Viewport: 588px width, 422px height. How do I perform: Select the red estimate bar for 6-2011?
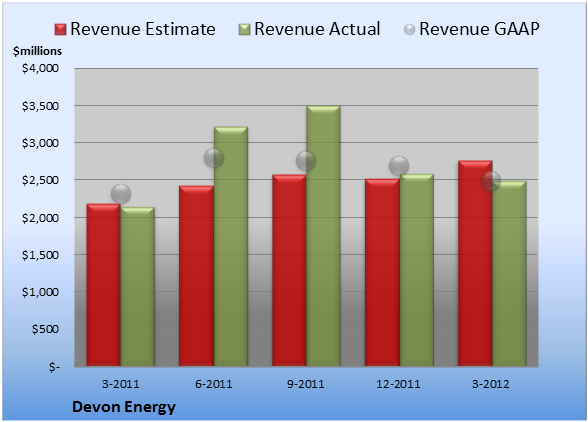coord(196,276)
